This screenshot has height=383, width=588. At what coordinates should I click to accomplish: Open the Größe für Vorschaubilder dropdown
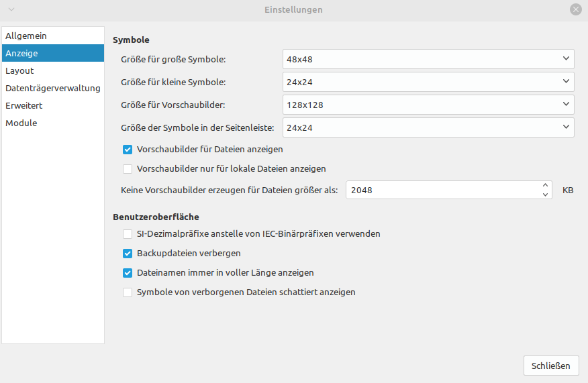tap(428, 105)
